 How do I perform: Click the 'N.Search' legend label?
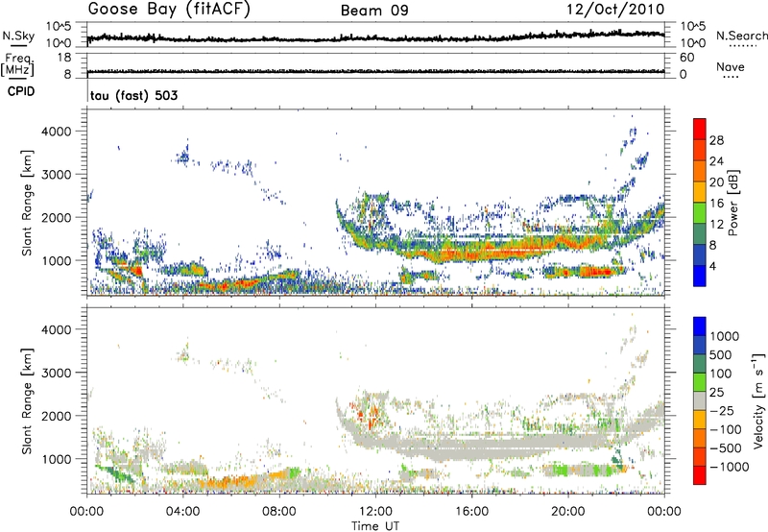coord(741,36)
